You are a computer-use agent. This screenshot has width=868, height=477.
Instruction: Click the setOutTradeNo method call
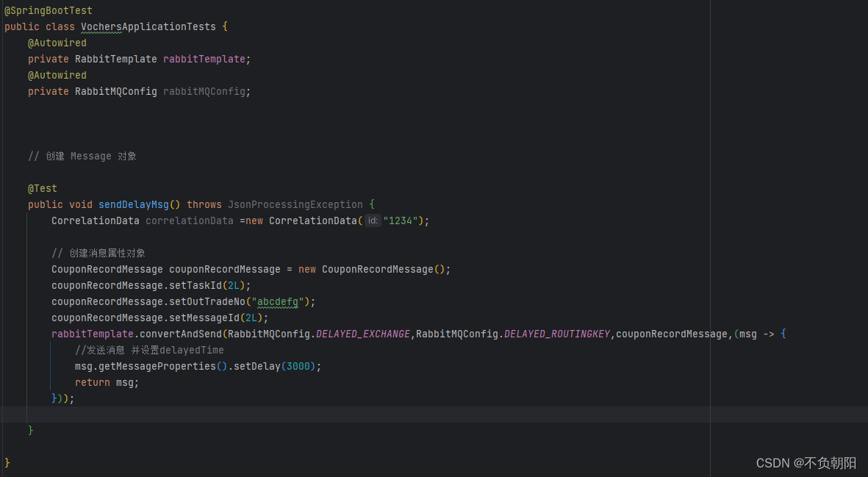[207, 301]
